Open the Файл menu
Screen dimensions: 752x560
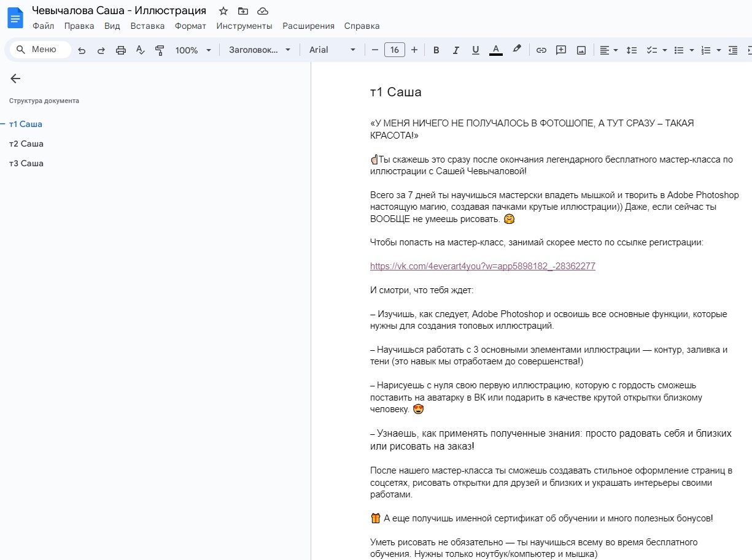tap(44, 26)
